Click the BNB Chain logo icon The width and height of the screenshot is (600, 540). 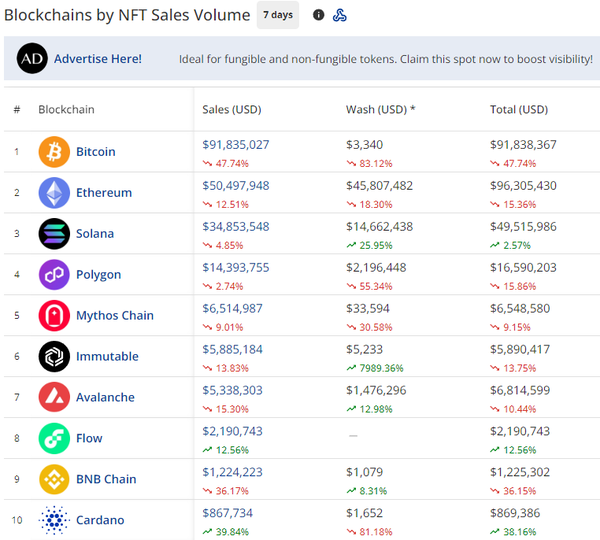pos(54,480)
